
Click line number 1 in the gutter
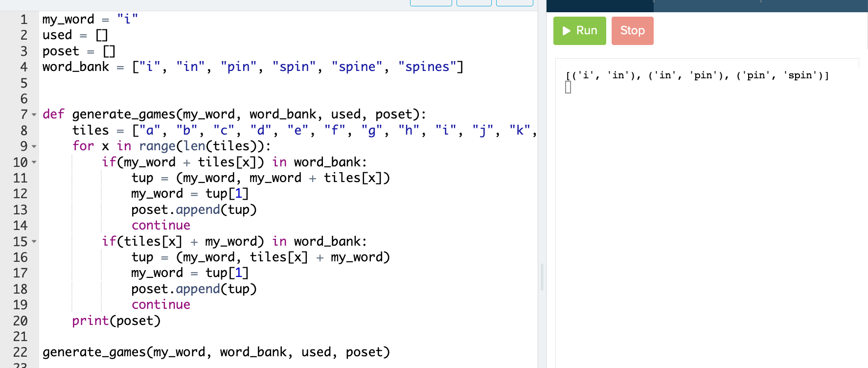tap(23, 20)
